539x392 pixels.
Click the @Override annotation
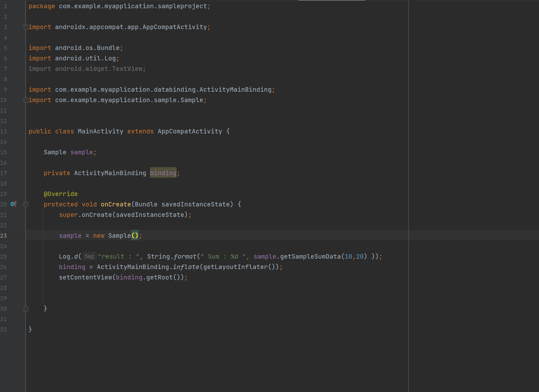(61, 194)
